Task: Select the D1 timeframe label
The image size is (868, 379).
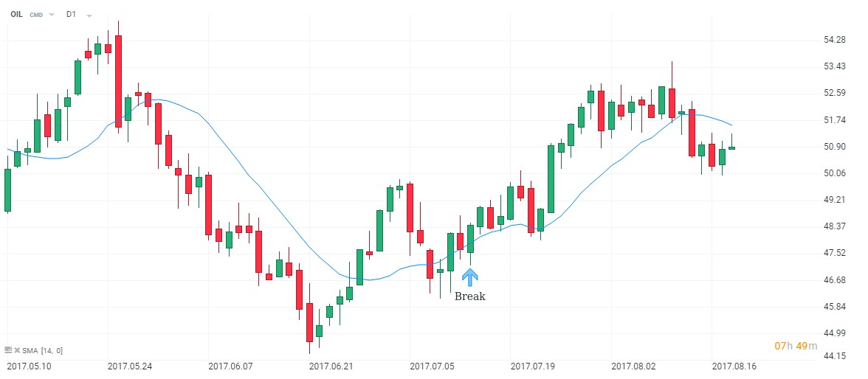Action: coord(71,14)
